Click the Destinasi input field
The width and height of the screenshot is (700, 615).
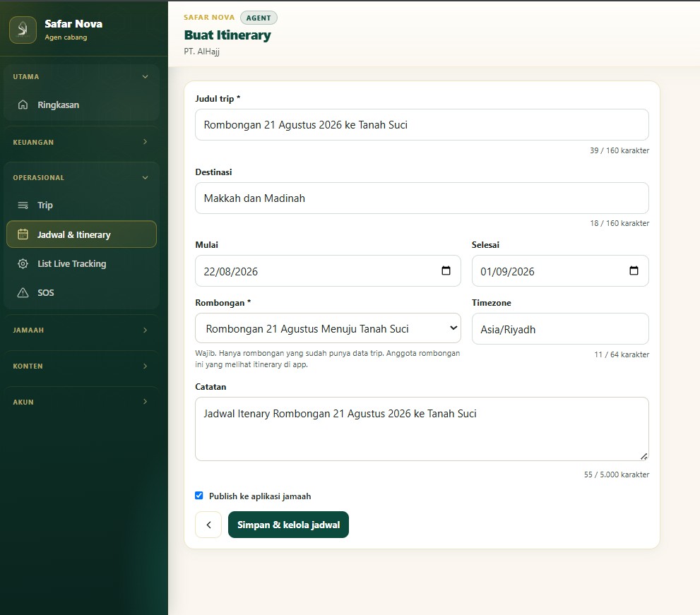(x=422, y=198)
